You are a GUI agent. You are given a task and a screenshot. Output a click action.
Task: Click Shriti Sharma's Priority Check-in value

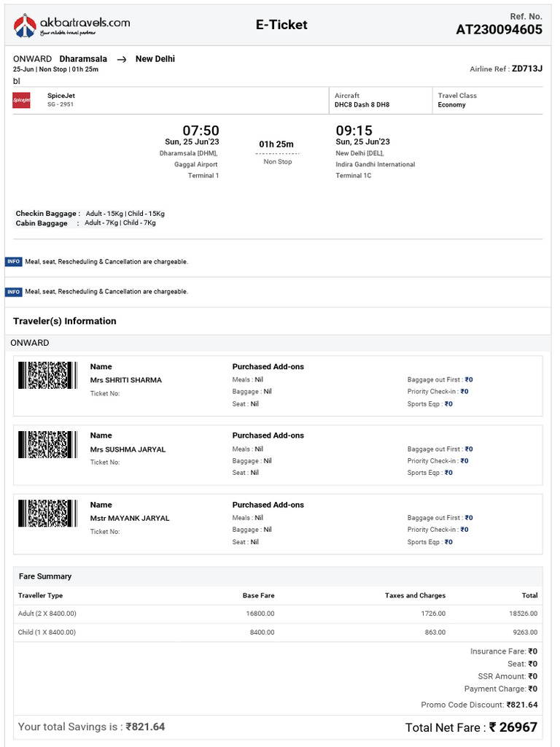[x=464, y=392]
